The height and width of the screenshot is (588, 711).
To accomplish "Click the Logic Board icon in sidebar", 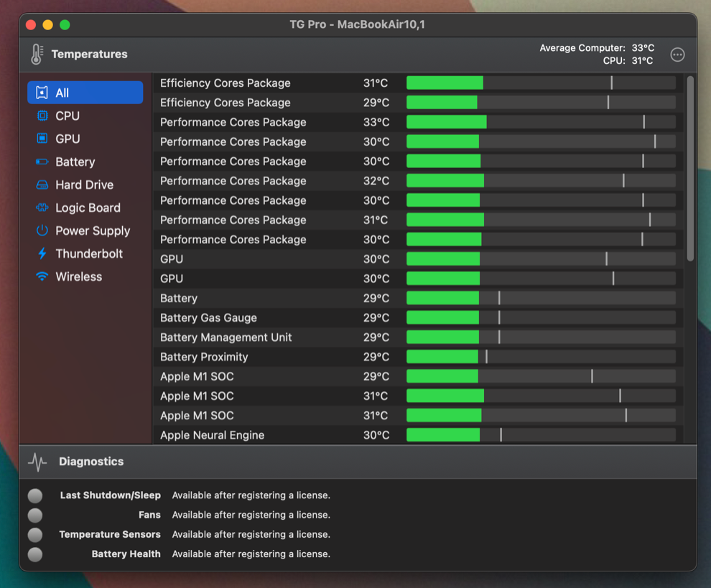I will pos(42,207).
